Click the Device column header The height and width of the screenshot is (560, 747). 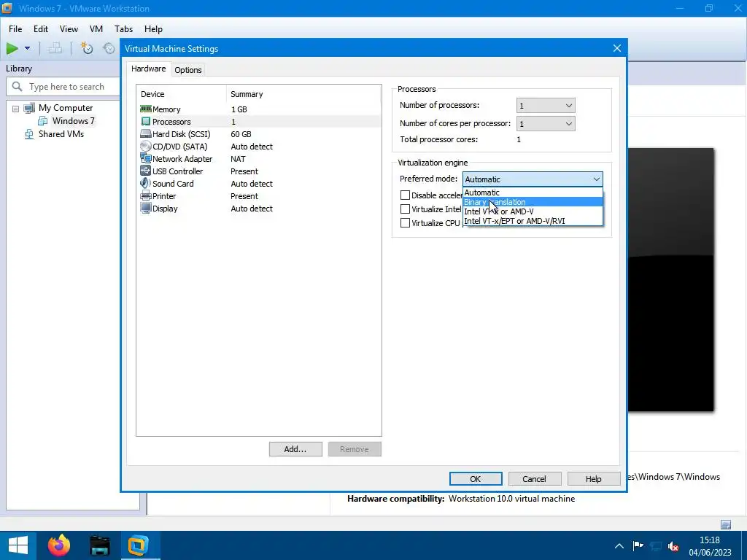pos(181,94)
